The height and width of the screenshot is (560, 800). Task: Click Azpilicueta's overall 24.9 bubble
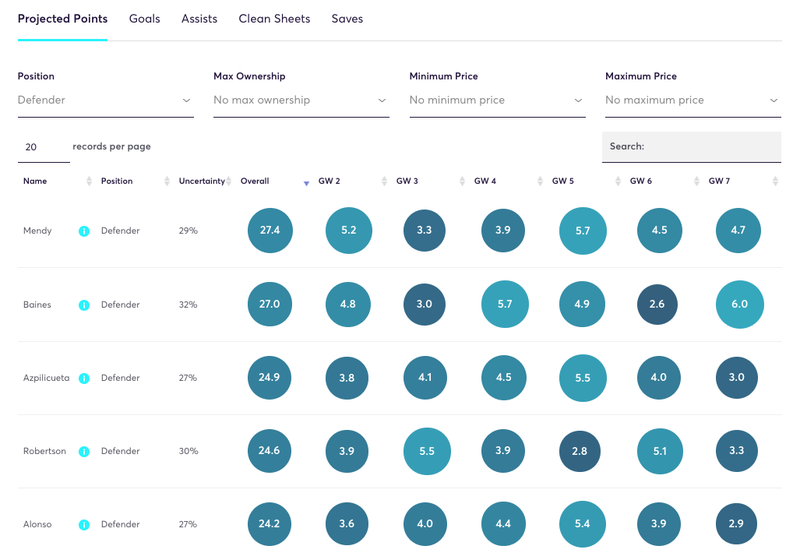click(269, 378)
